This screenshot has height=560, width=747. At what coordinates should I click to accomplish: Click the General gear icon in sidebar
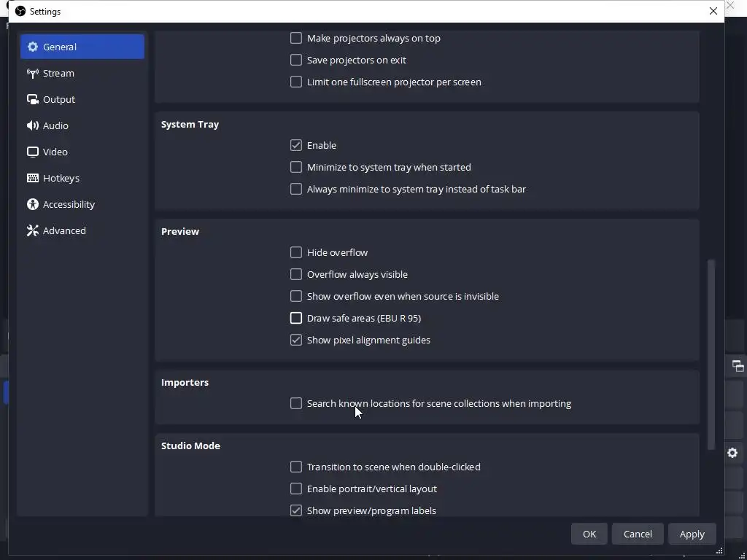[33, 47]
